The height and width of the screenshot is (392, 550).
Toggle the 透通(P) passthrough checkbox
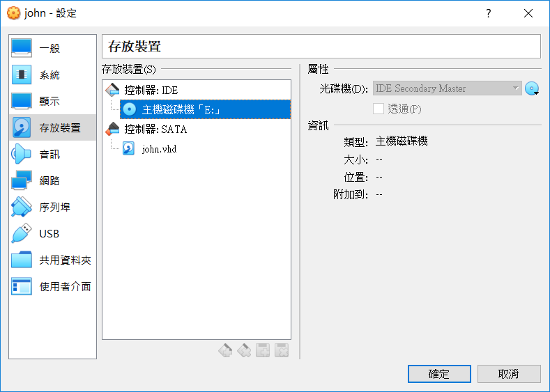point(378,109)
